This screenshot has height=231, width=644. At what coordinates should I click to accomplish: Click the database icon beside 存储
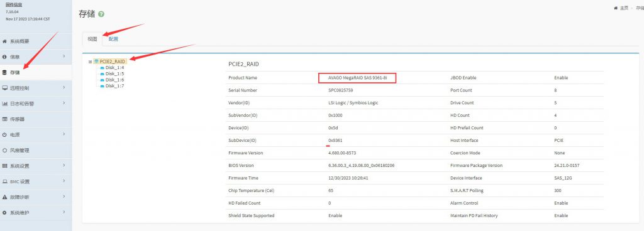(x=4, y=72)
